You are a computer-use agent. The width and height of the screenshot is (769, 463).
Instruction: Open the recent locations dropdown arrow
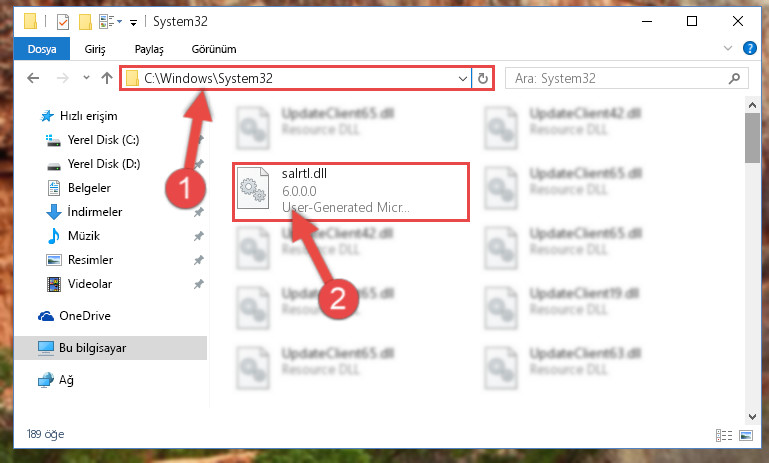(86, 77)
